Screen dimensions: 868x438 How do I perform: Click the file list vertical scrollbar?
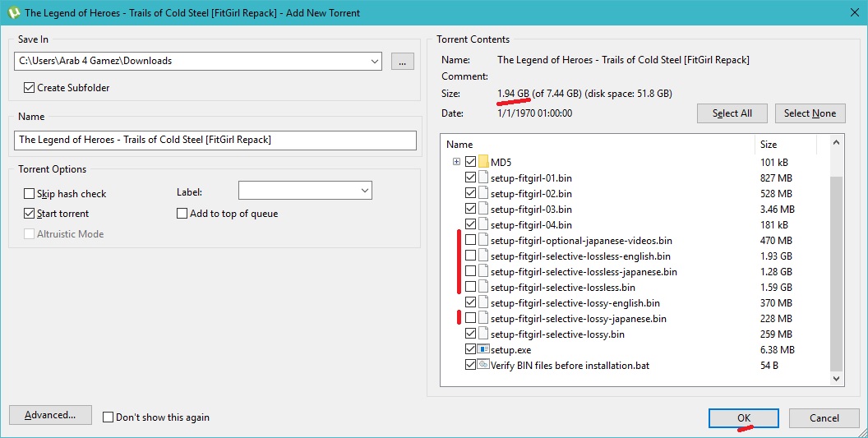(837, 271)
